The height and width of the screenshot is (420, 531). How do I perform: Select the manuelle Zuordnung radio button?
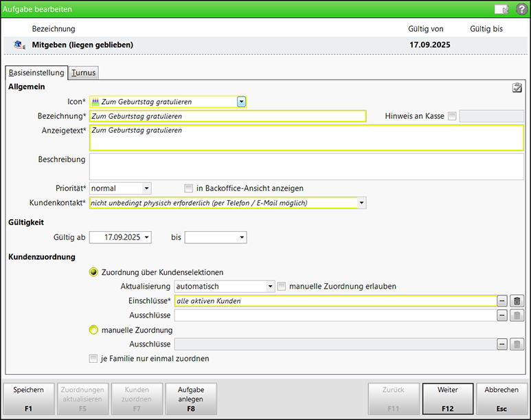coord(93,330)
